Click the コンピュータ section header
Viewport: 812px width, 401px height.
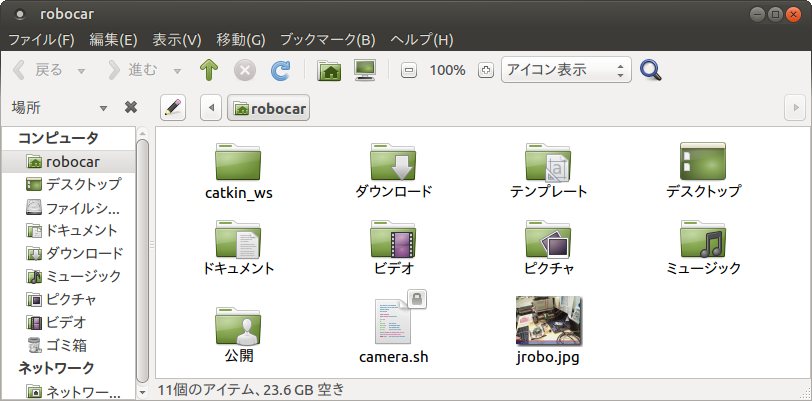58,138
